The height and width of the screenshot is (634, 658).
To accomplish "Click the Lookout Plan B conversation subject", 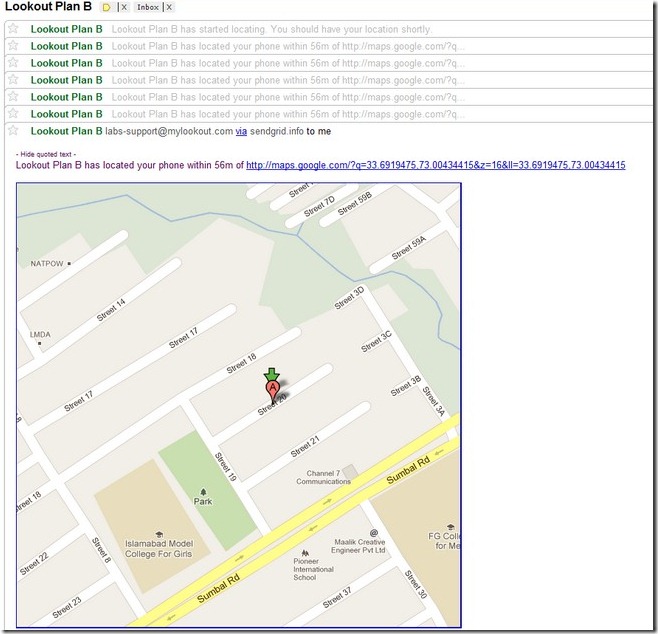I will point(48,7).
